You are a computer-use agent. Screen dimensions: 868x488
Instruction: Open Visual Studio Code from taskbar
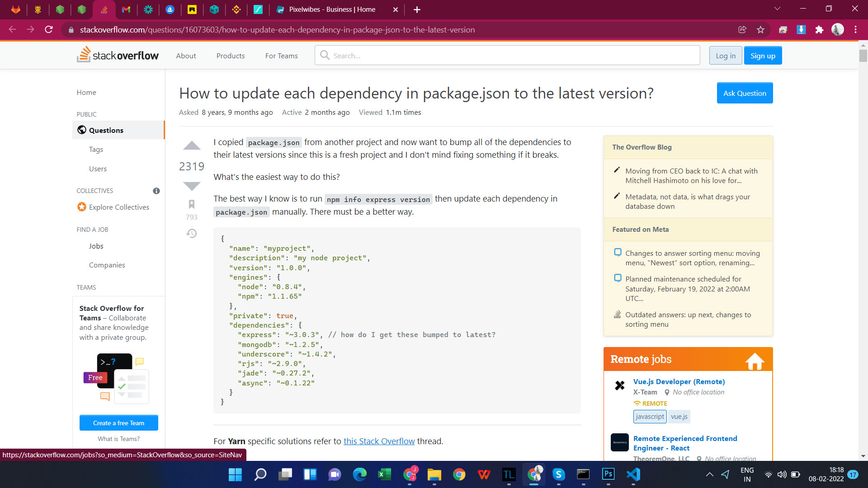[x=633, y=474]
